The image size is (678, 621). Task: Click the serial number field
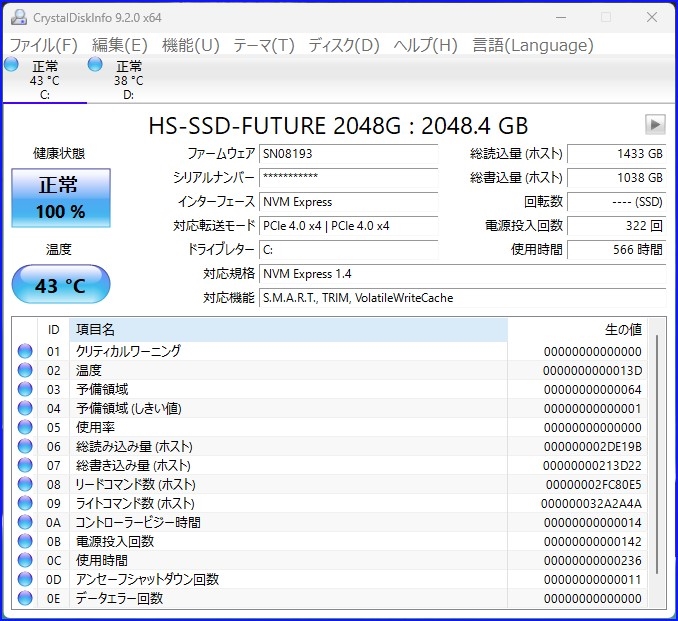tap(348, 177)
